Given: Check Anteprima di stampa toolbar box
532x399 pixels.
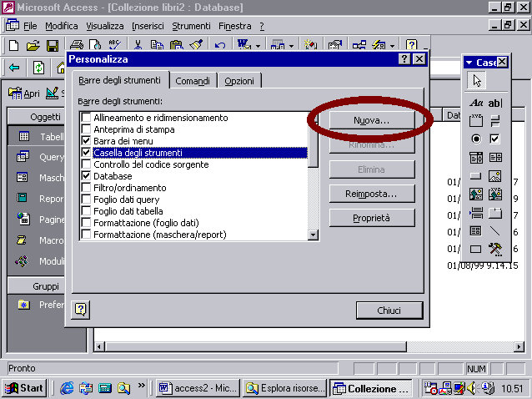Looking at the screenshot, I should (86, 129).
